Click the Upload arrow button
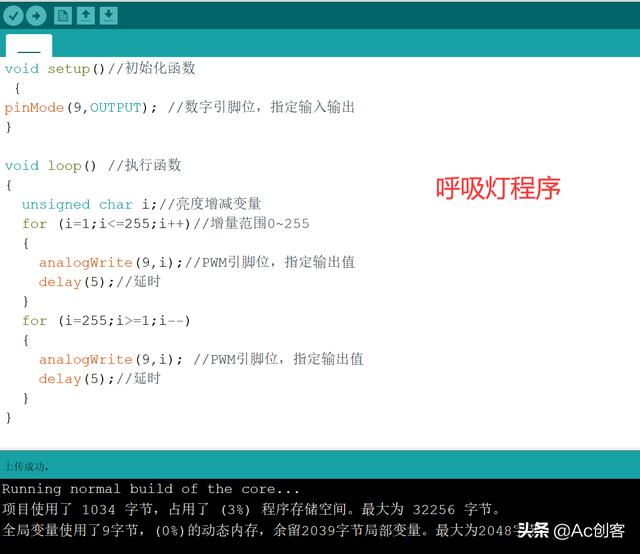The width and height of the screenshot is (640, 554). [x=36, y=16]
